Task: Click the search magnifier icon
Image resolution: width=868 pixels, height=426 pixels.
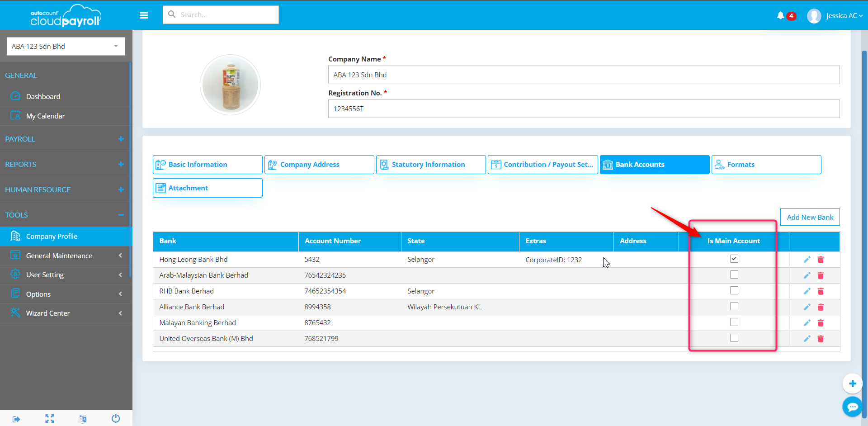Action: (x=172, y=14)
